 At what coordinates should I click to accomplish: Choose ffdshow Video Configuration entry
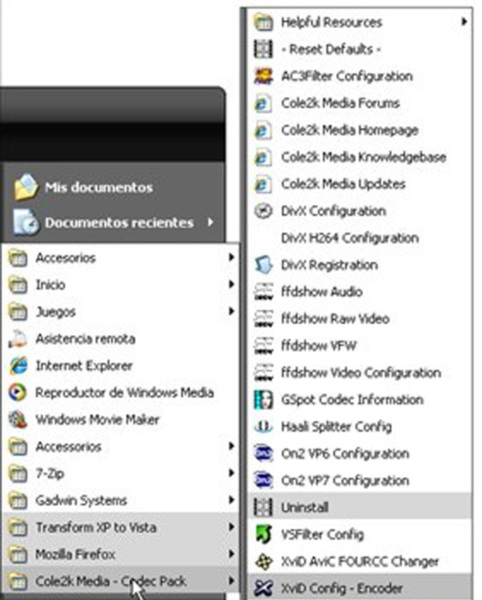click(360, 372)
